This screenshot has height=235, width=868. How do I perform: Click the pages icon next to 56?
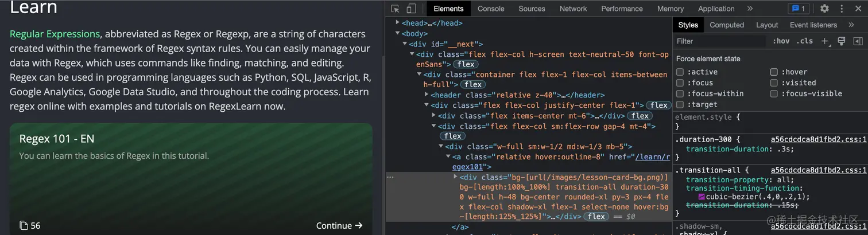tap(24, 226)
